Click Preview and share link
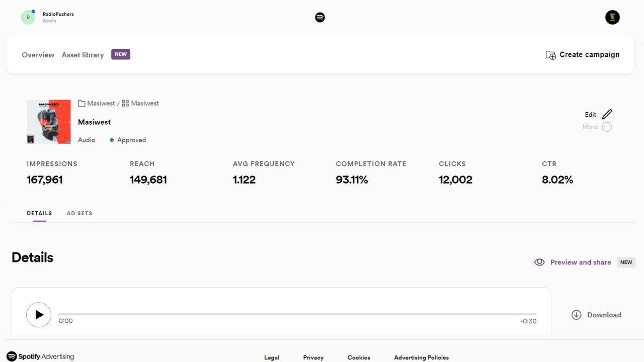 [x=581, y=262]
